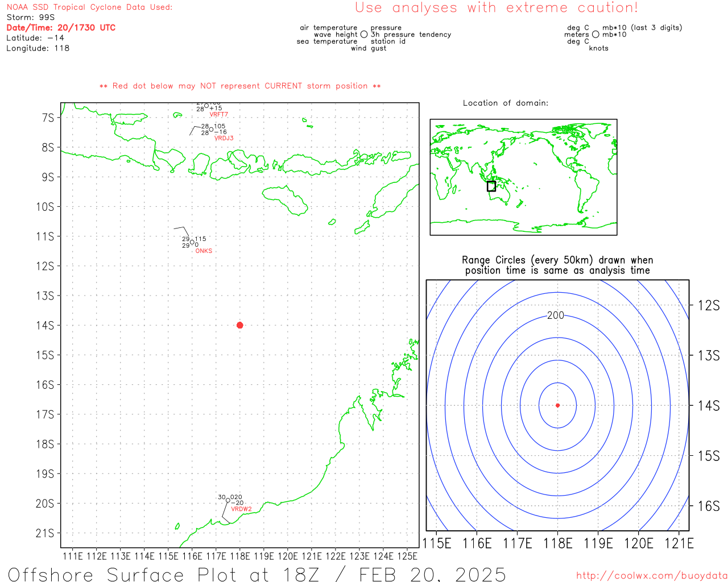Click the ONKS station circle marker
Viewport: 728px width, 582px height.
point(192,243)
